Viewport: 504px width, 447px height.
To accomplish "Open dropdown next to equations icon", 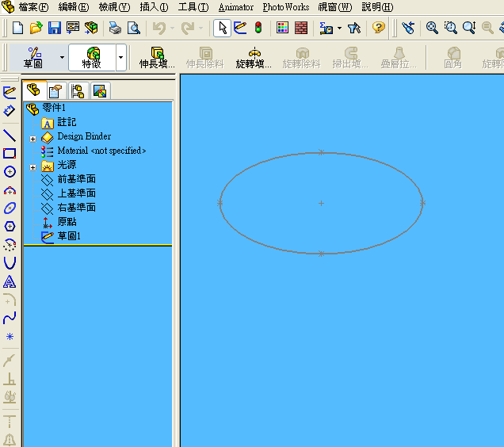I will [339, 29].
